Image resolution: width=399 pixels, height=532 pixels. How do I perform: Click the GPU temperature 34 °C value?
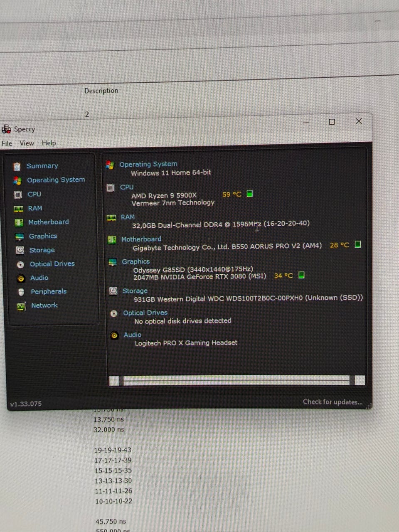coord(284,276)
